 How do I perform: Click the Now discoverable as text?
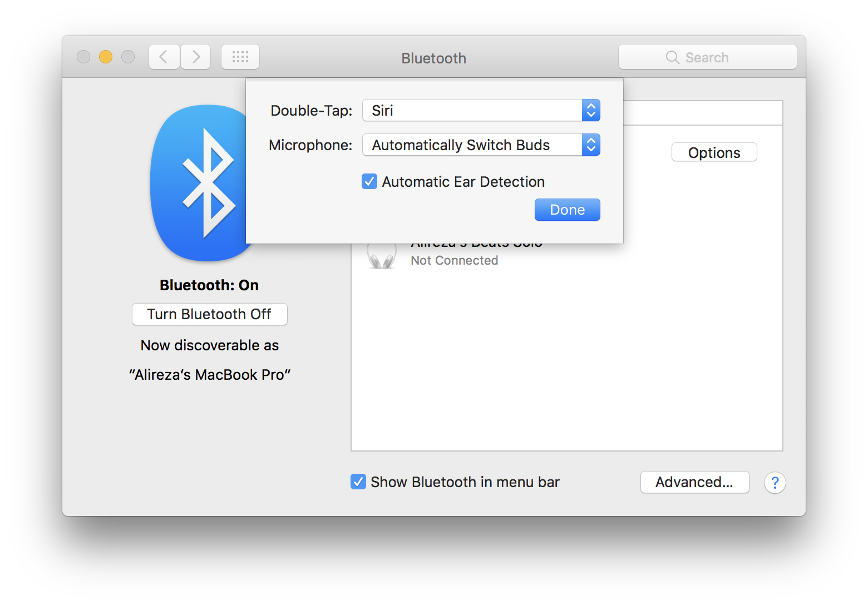pos(210,345)
